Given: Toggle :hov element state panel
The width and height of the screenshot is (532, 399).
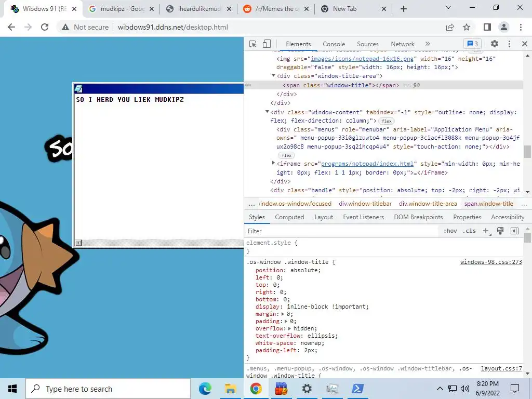Looking at the screenshot, I should [450, 231].
